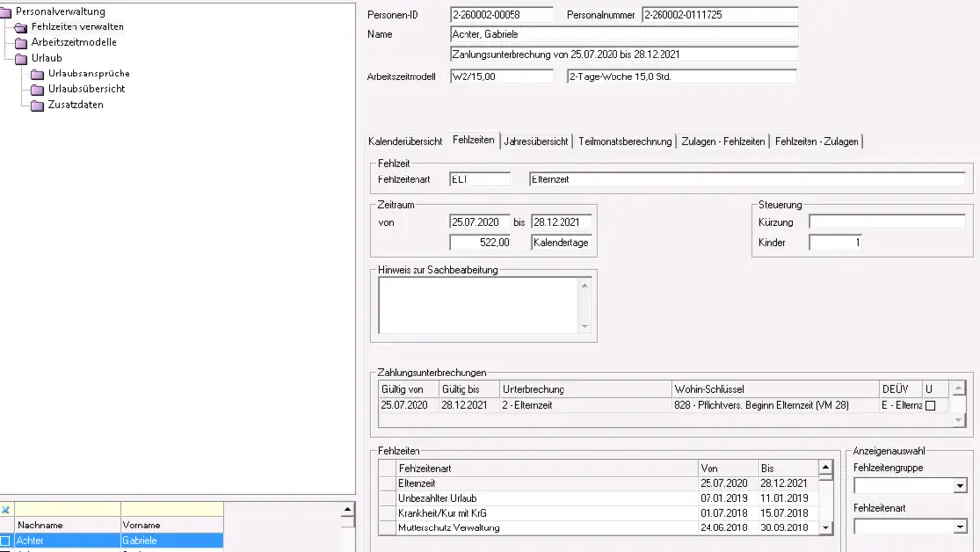This screenshot has width=980, height=552.
Task: Open the Fehlzeiten verwalten folder icon
Action: pos(22,27)
